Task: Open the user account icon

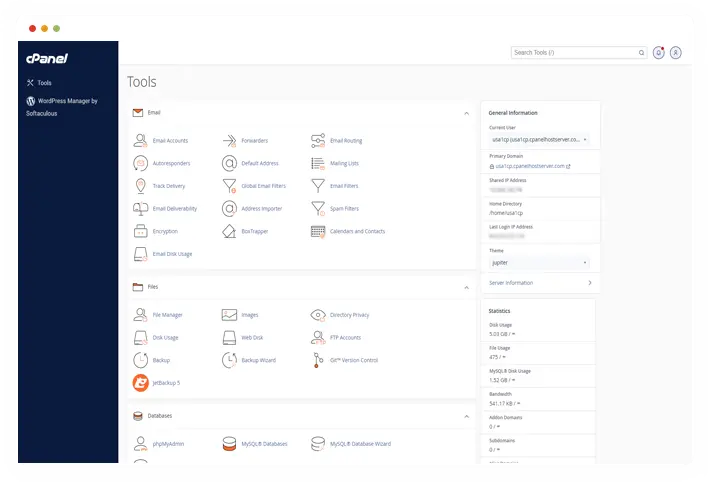Action: [x=676, y=53]
